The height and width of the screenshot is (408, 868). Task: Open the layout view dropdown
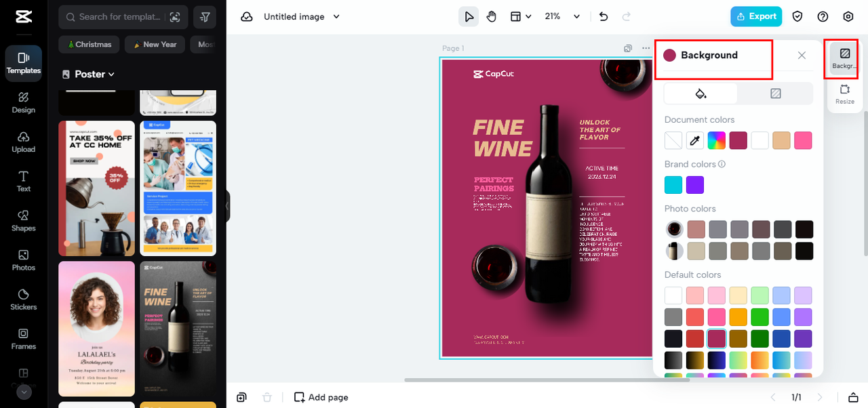521,17
